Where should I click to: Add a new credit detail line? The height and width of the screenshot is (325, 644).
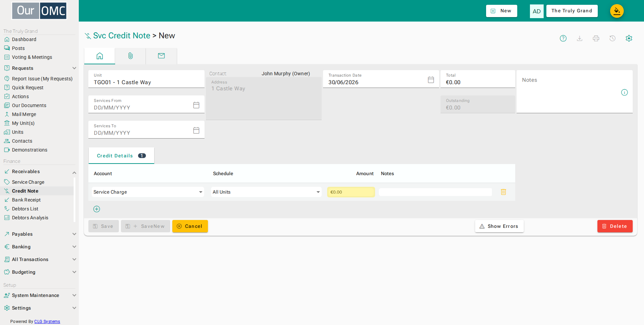[97, 209]
